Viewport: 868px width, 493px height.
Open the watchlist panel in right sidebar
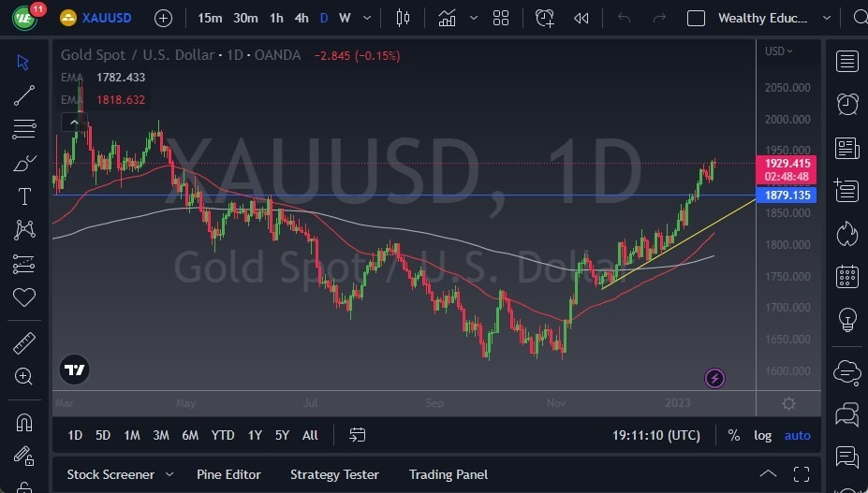pos(847,62)
